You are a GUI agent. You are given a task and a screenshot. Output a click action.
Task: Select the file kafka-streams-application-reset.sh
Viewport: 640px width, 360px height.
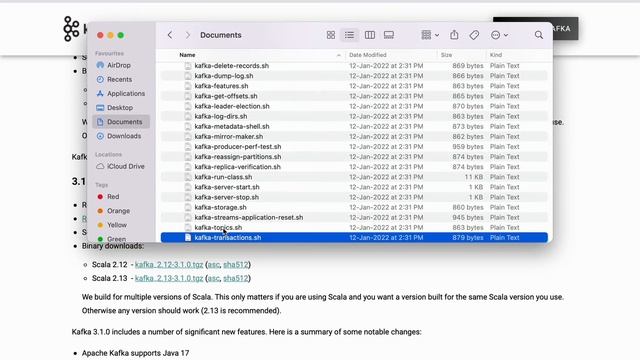click(x=249, y=218)
